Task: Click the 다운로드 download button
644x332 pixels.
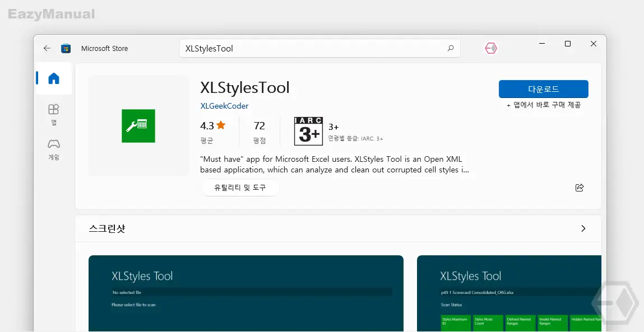Action: click(x=543, y=89)
